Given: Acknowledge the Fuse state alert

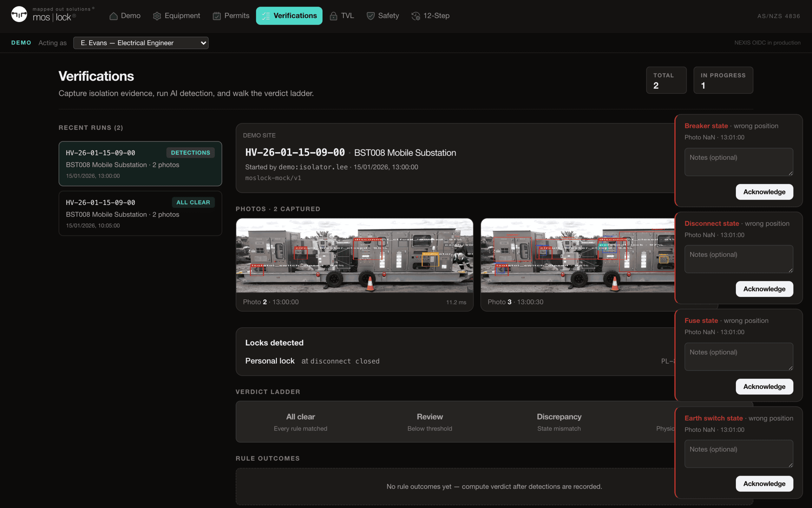Looking at the screenshot, I should point(764,386).
